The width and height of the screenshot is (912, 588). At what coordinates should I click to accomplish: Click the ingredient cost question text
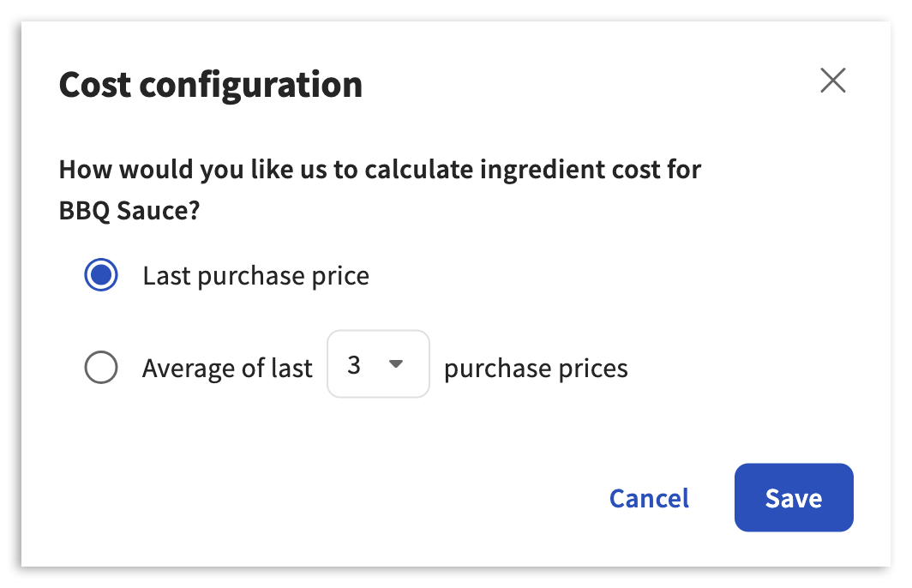tap(380, 169)
